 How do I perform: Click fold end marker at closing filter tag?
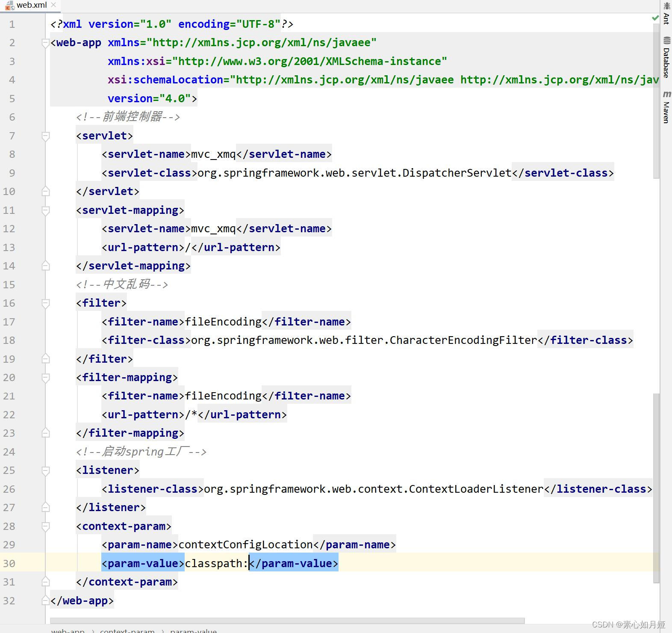tap(45, 359)
